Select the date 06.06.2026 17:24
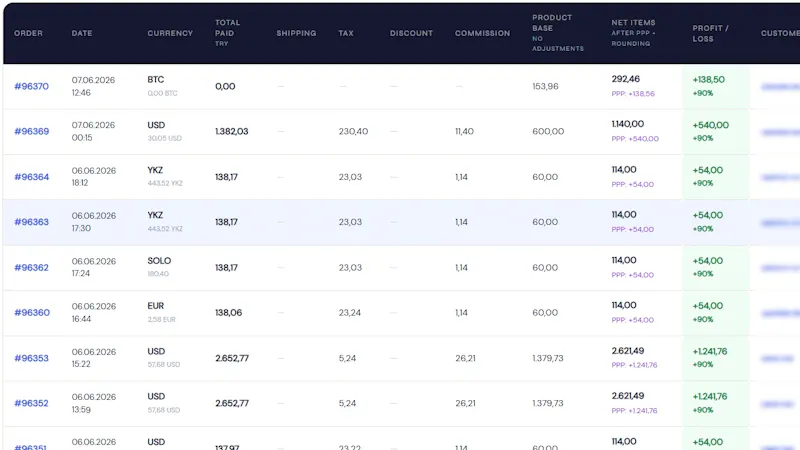Image resolution: width=800 pixels, height=450 pixels. coord(93,267)
